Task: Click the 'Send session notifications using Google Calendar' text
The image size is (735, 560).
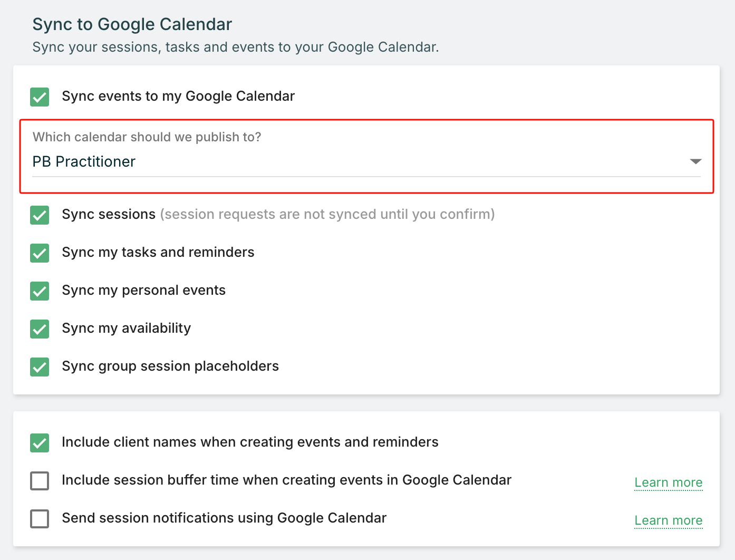Action: 224,518
